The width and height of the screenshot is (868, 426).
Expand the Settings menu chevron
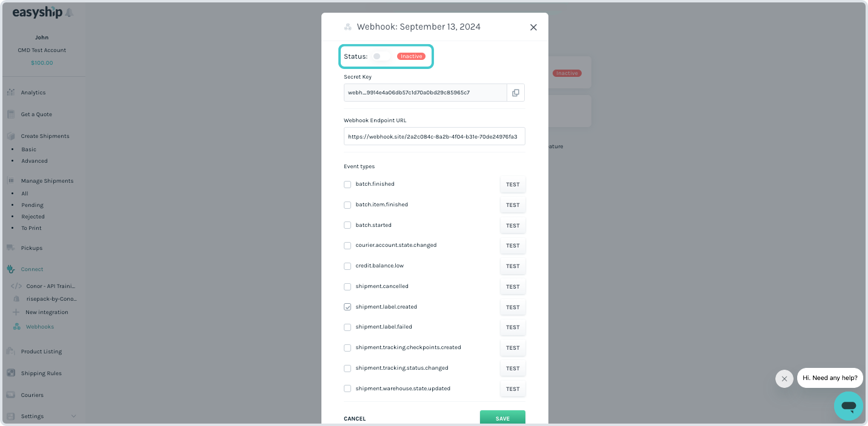point(74,416)
